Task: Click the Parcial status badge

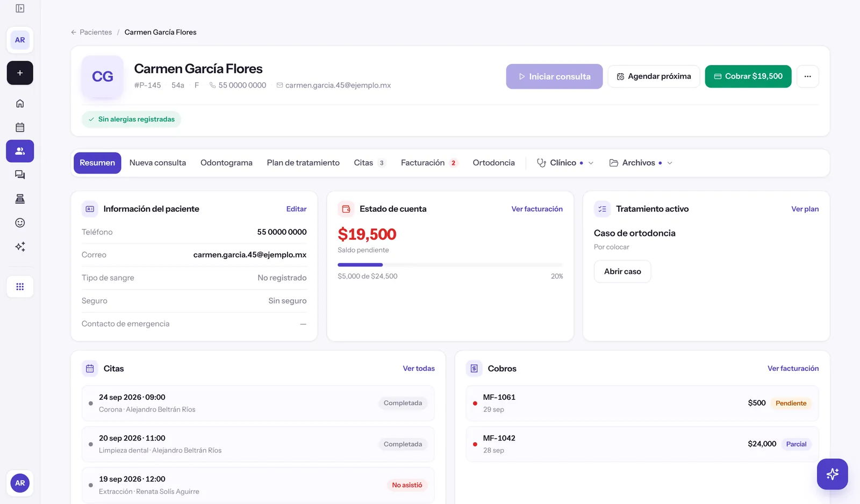Action: point(796,444)
